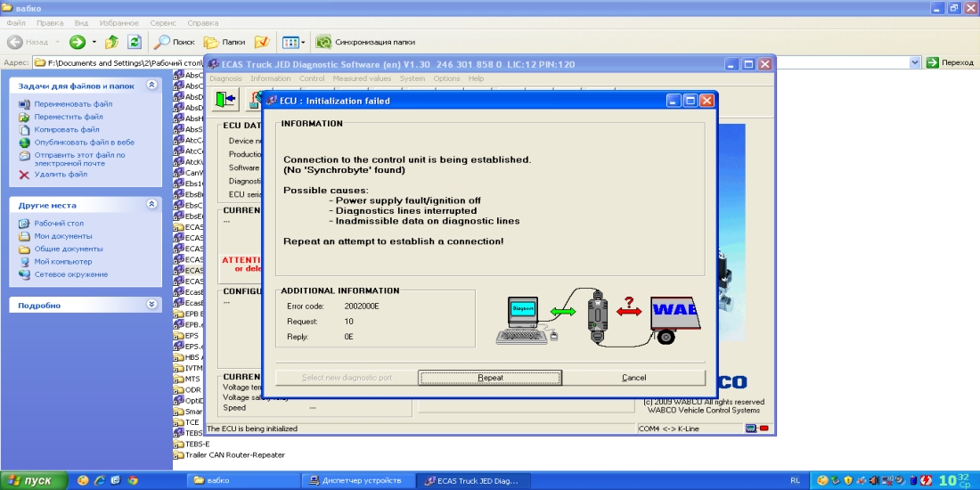
Task: Open Search (Поиск) in Explorer toolbar
Action: tap(174, 42)
